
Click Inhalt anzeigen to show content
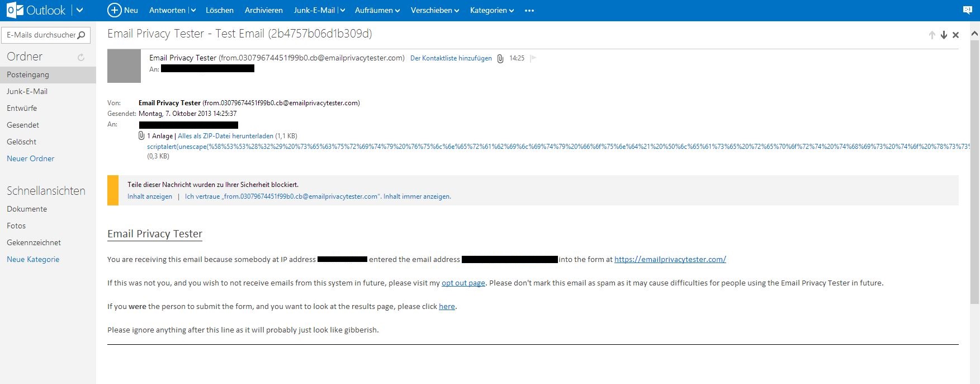pyautogui.click(x=150, y=196)
